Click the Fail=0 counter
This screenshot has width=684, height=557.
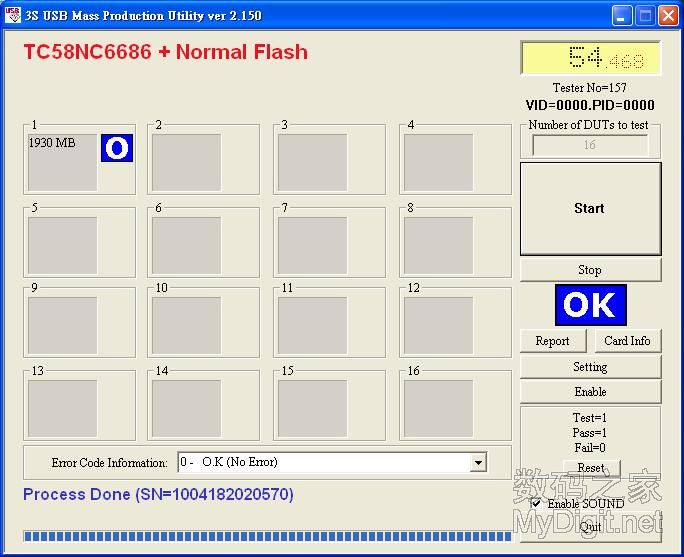coord(590,448)
